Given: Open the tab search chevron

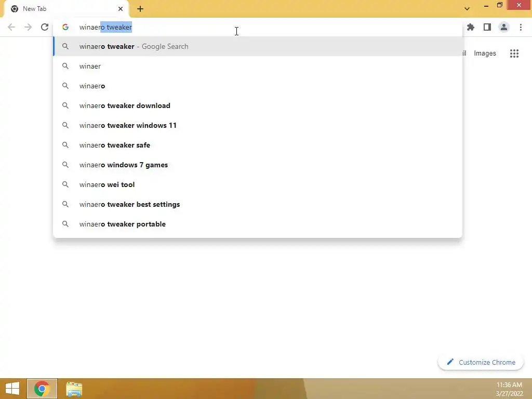Looking at the screenshot, I should tap(467, 9).
